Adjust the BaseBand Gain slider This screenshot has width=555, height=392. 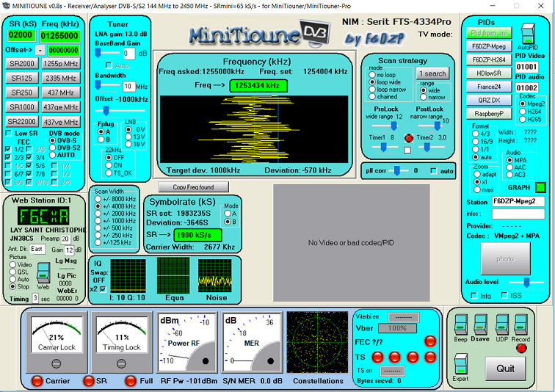98,53
